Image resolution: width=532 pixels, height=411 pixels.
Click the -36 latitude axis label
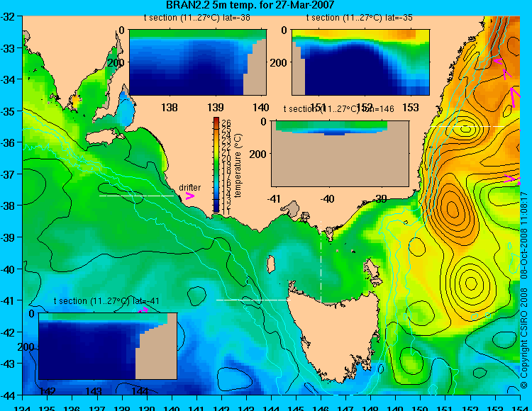[x=8, y=142]
